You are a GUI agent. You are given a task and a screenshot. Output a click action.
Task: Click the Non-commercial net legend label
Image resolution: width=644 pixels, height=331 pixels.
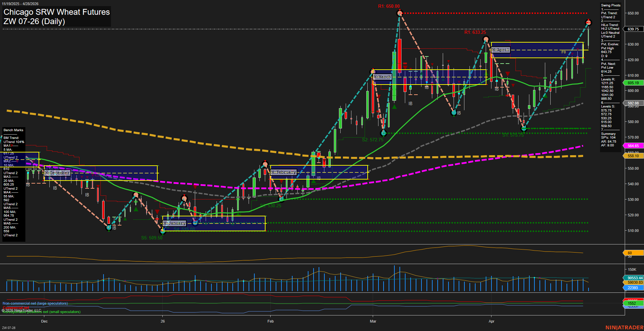tap(34, 303)
